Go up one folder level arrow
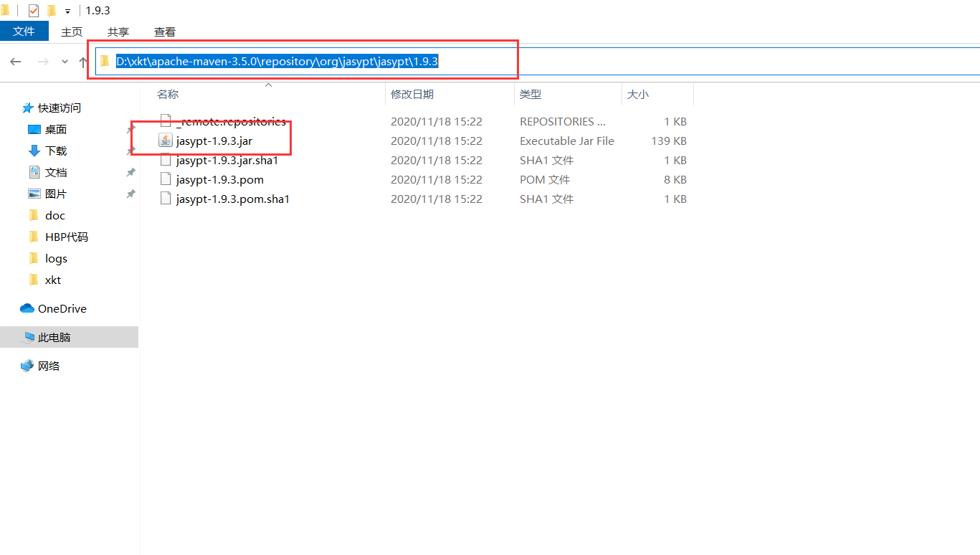The height and width of the screenshot is (555, 980). coord(83,62)
